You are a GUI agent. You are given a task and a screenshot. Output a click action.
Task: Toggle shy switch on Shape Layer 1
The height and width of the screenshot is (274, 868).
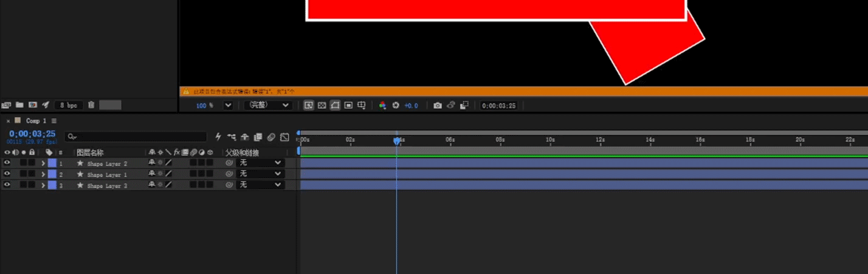[152, 174]
